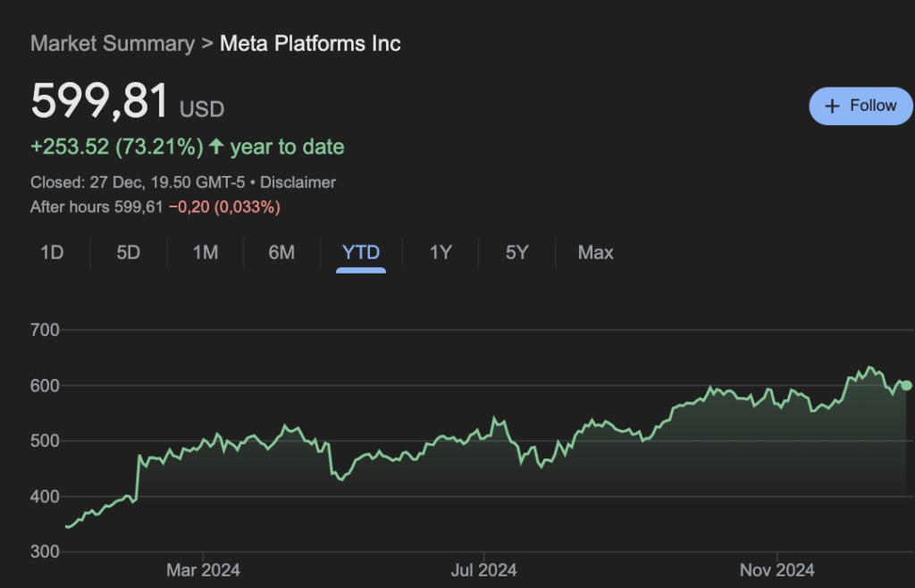The image size is (915, 588).
Task: Show the Max time range chart
Action: (595, 253)
